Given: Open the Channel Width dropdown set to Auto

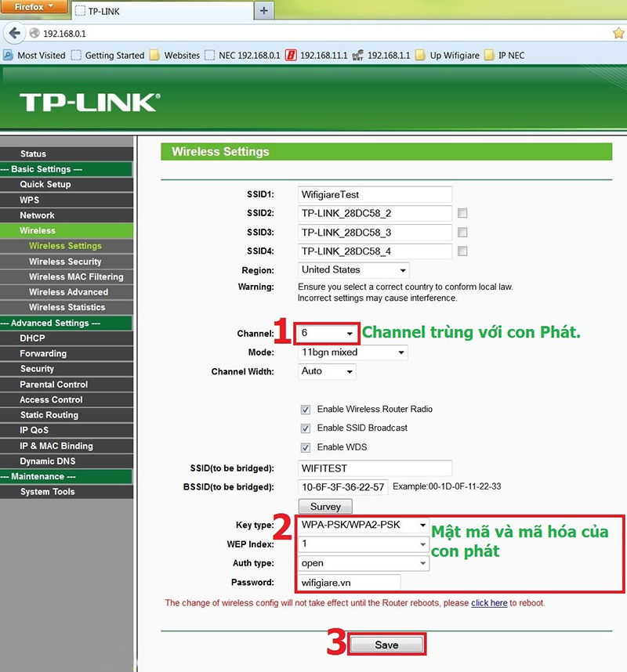Looking at the screenshot, I should point(327,371).
